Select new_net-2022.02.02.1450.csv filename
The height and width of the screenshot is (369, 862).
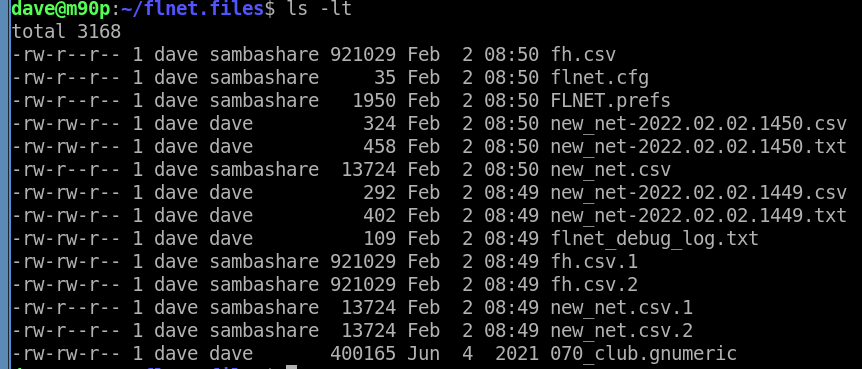(698, 124)
